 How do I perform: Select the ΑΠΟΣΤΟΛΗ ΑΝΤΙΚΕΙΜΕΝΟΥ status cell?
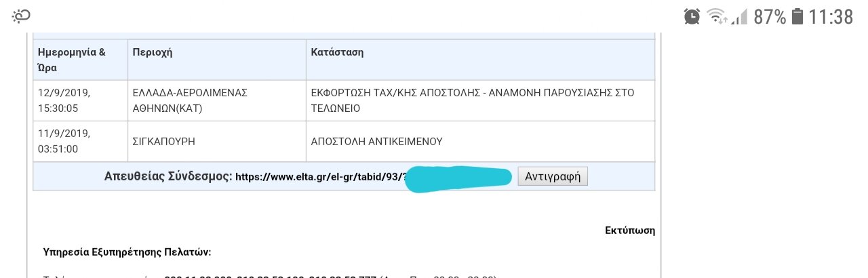480,141
